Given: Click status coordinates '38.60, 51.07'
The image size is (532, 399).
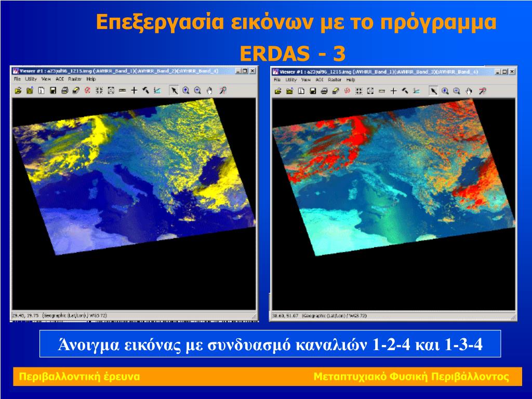Looking at the screenshot, I should tap(285, 316).
